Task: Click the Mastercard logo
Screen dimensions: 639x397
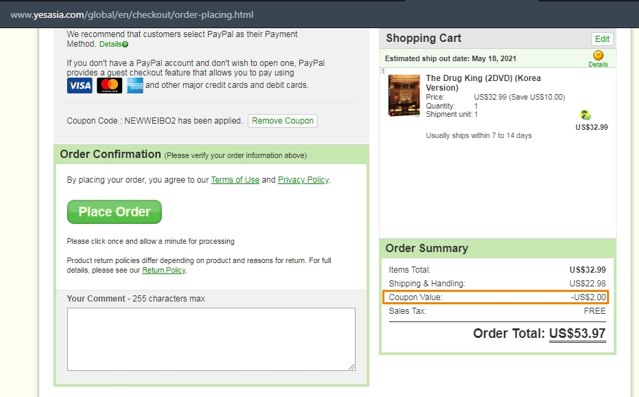Action: [109, 86]
